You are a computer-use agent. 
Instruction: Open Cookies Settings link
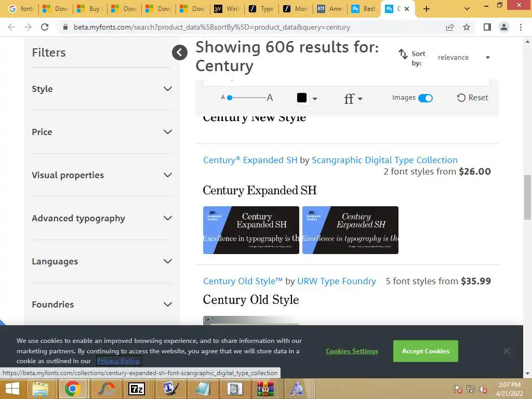click(x=352, y=351)
